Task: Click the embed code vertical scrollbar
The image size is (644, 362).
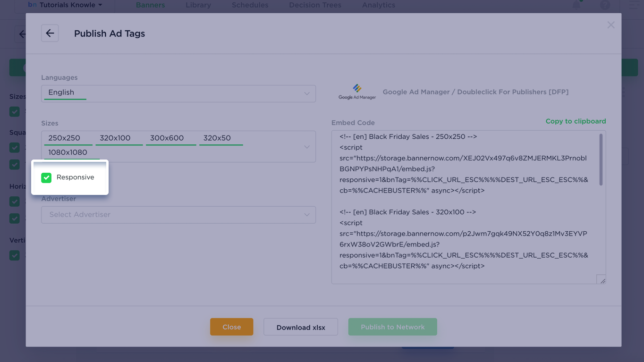Action: tap(601, 160)
